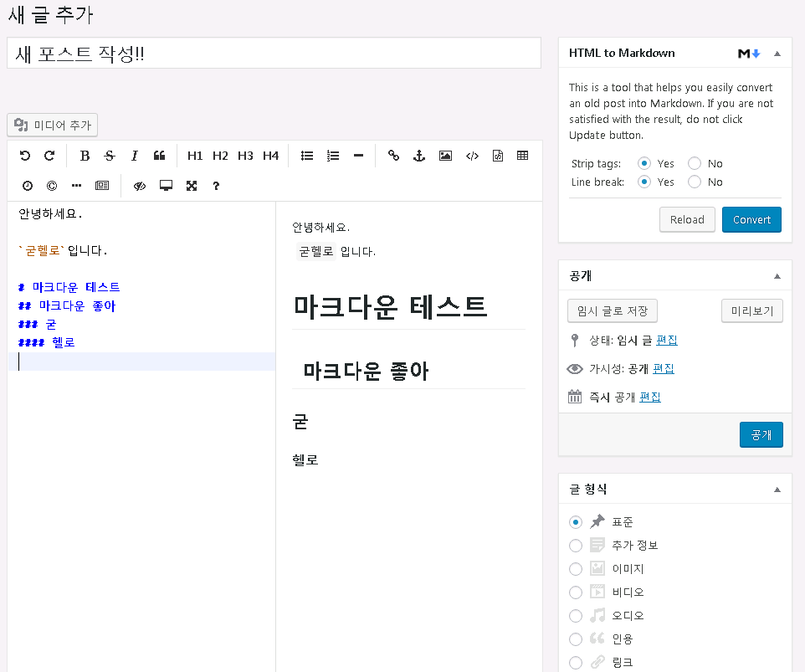
Task: Insert a hyperlink
Action: [394, 156]
